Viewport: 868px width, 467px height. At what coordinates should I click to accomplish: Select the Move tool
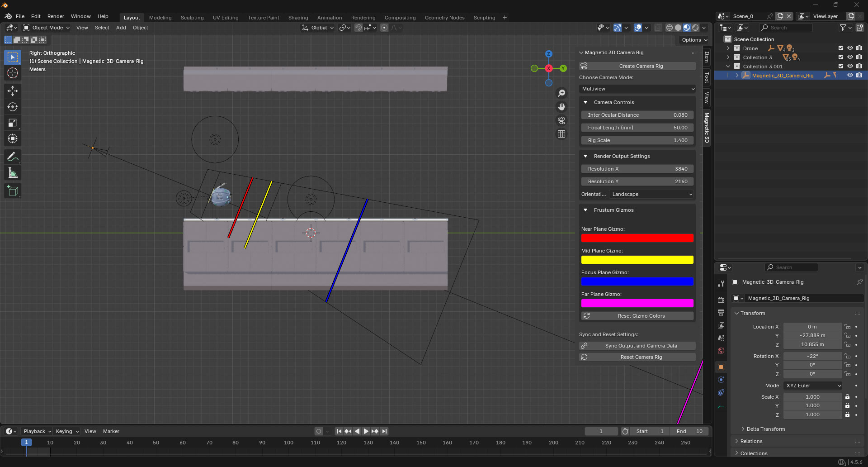[x=13, y=91]
